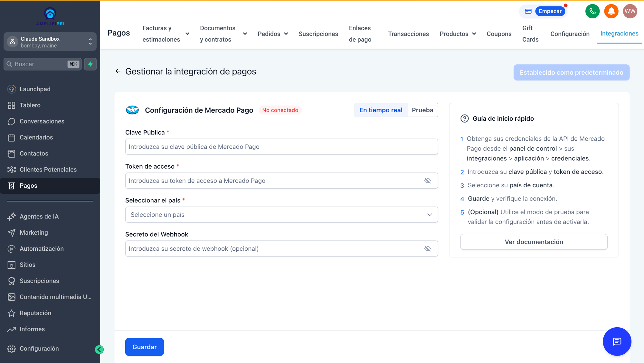
Task: Select the Integraciones tab
Action: click(x=619, y=33)
